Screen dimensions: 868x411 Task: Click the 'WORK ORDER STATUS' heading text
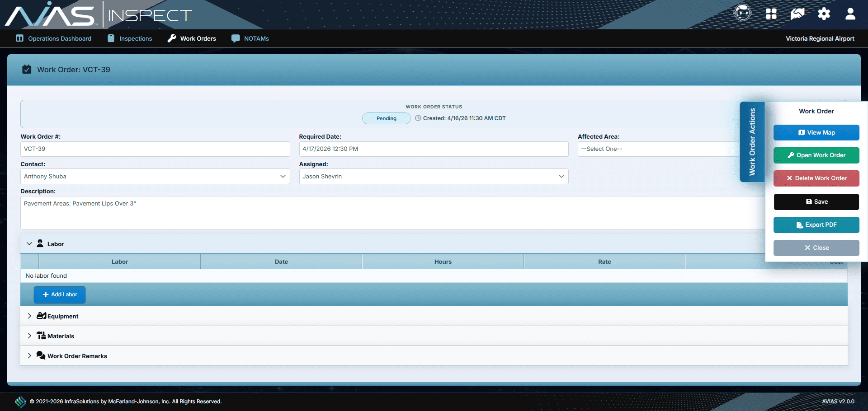tap(434, 107)
